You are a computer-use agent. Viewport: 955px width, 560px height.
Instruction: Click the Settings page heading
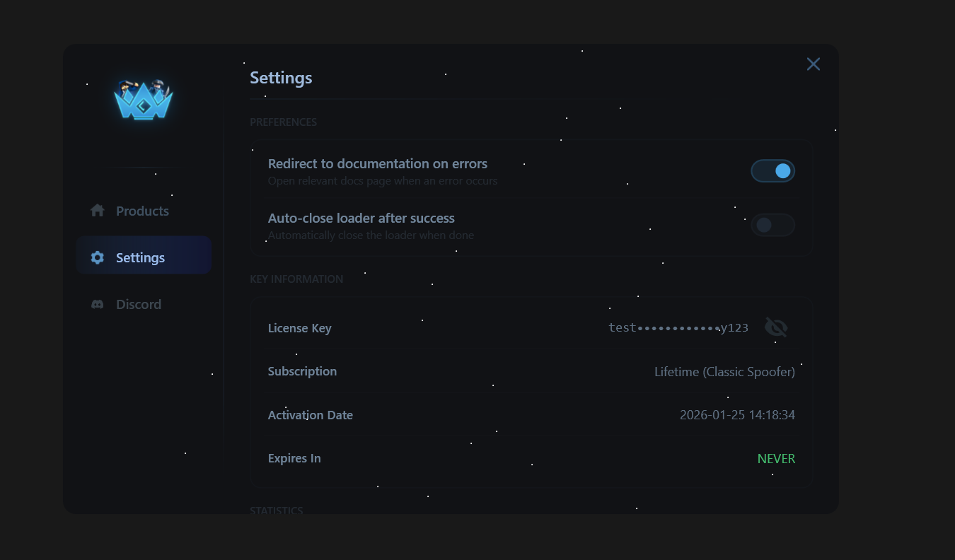click(281, 78)
